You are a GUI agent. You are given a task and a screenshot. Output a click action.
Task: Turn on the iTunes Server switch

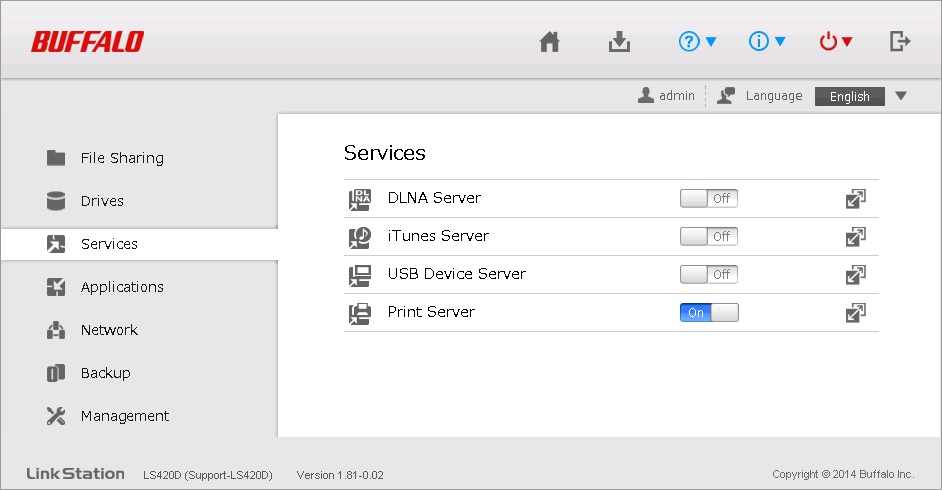point(709,237)
